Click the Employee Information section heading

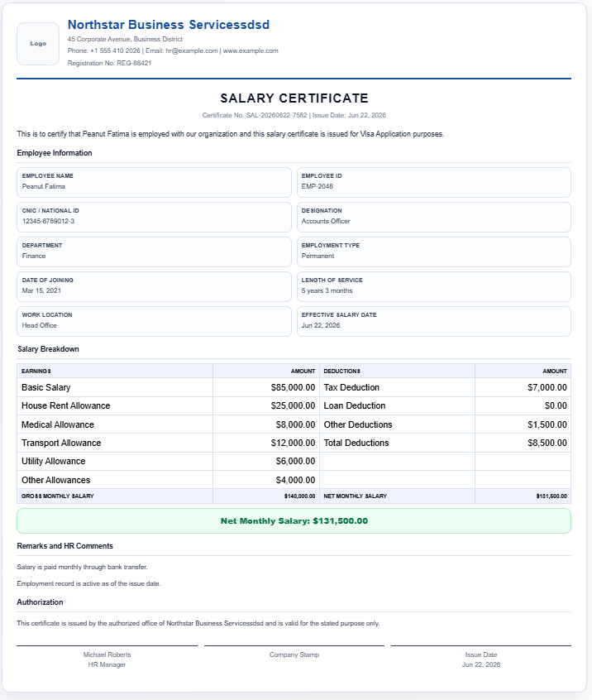coord(55,153)
